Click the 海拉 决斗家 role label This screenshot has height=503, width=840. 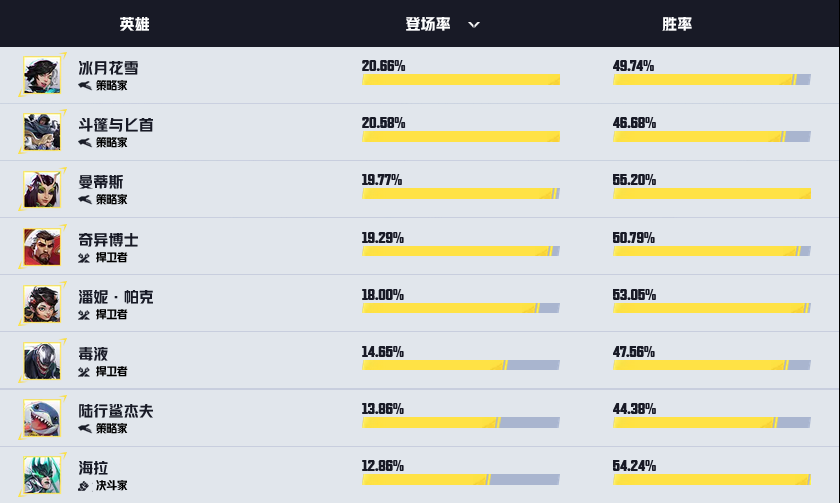(111, 486)
